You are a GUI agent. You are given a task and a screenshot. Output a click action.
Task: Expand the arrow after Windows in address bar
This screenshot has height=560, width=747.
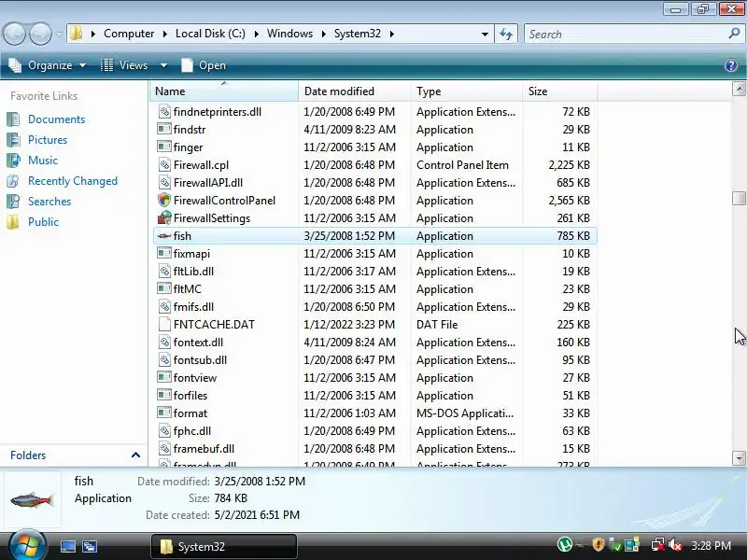coord(323,34)
